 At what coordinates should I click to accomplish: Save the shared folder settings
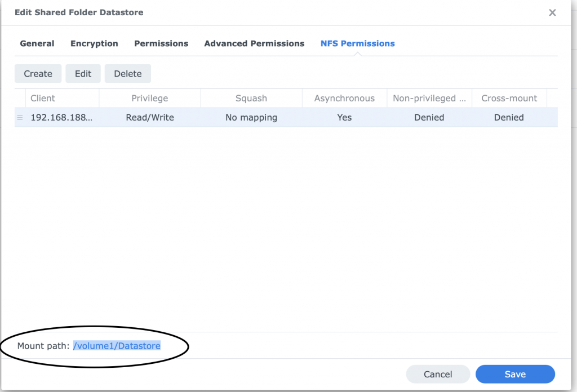pos(515,374)
